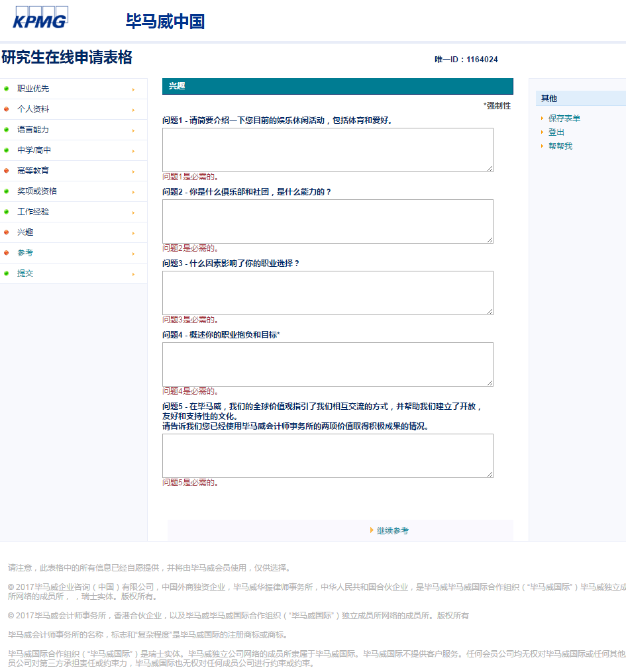The image size is (626, 672).
Task: Click the 问题1是必需的 error message
Action: (x=191, y=177)
